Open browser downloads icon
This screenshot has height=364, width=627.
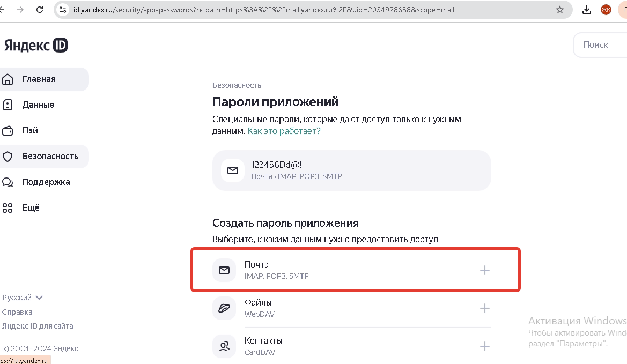click(587, 10)
